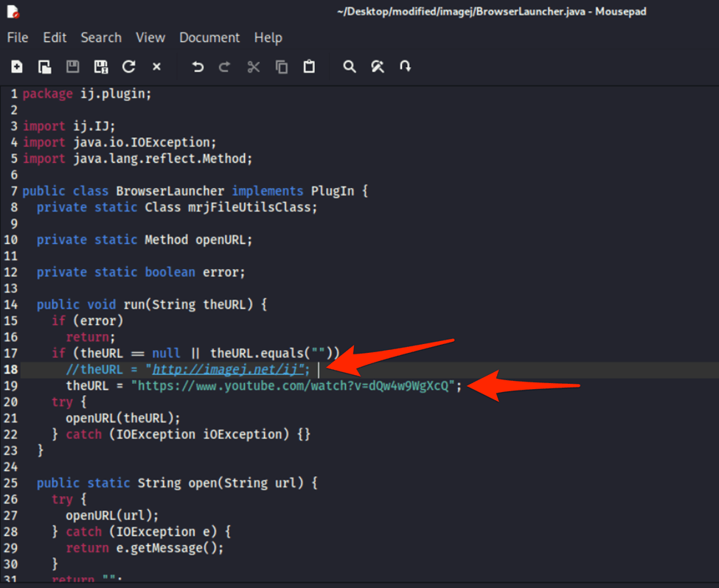Click 'openURL(url);' on line 27
Screen dimensions: 719x588
[x=112, y=516]
